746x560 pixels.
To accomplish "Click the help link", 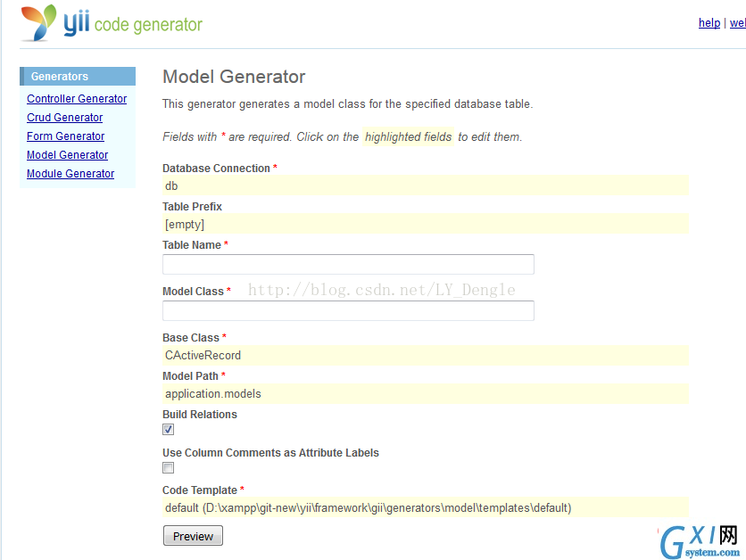I will pyautogui.click(x=709, y=23).
